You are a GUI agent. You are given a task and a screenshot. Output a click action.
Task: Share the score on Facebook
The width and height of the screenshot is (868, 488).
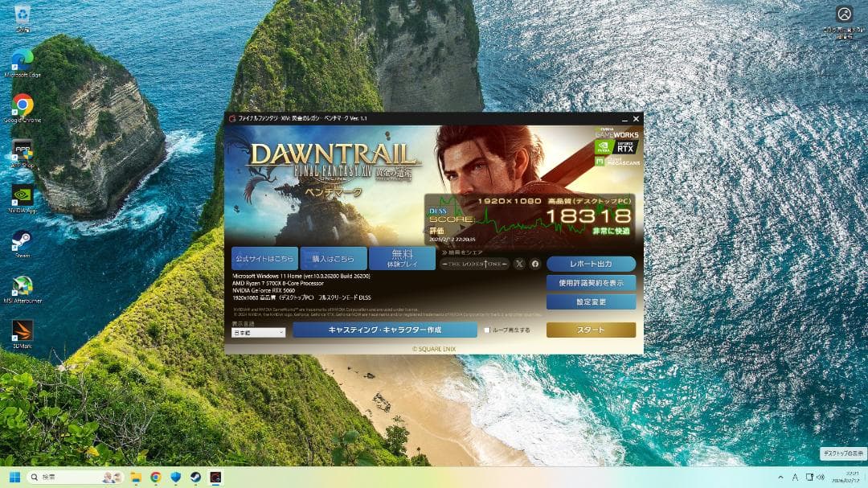pyautogui.click(x=535, y=265)
